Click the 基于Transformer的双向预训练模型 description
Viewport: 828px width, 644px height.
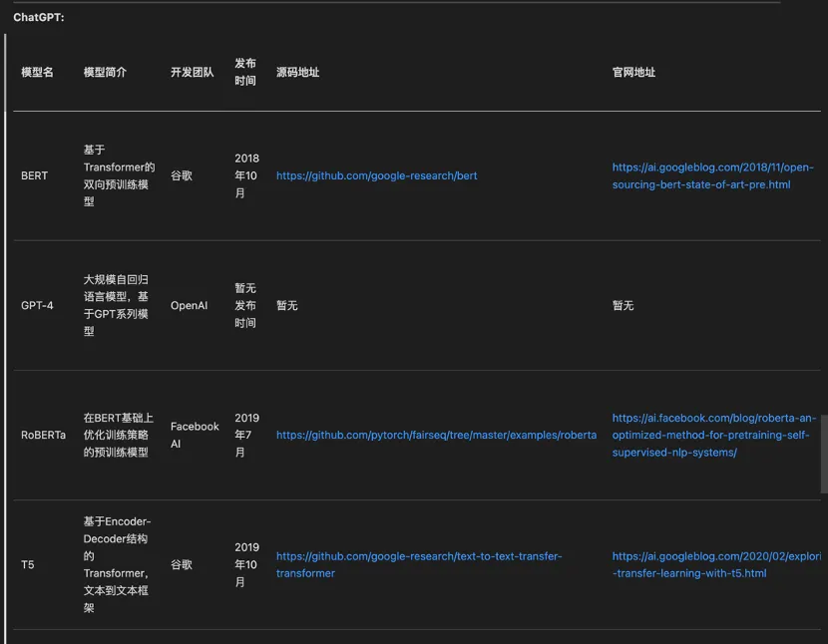(x=119, y=175)
